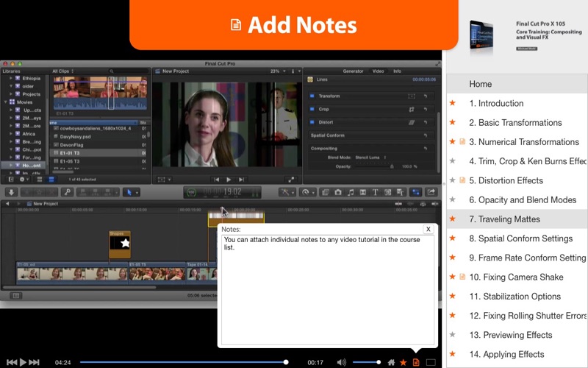Click the reset arrow on the Transform row
This screenshot has height=368, width=588.
(426, 96)
